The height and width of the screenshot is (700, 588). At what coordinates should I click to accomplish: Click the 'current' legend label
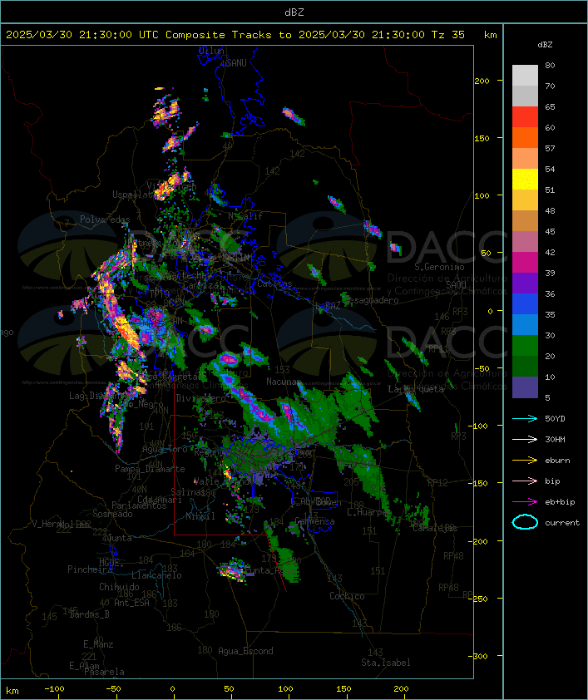[562, 522]
